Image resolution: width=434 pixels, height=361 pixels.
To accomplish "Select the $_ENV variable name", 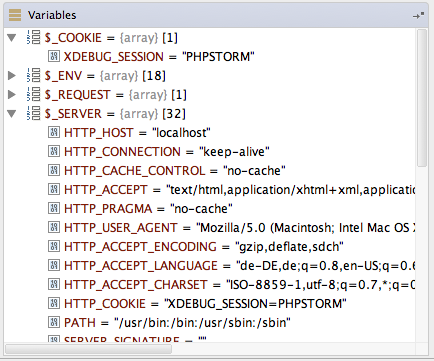I will pyautogui.click(x=63, y=76).
